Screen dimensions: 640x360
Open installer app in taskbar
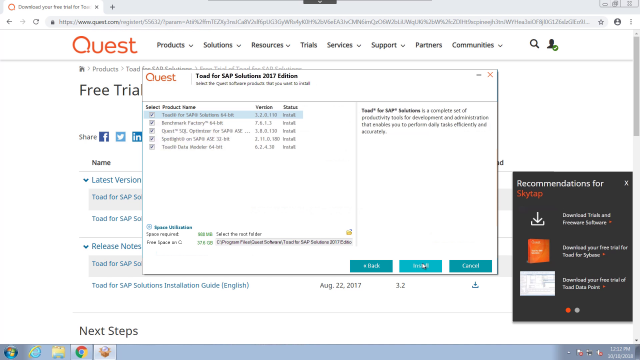tap(105, 352)
